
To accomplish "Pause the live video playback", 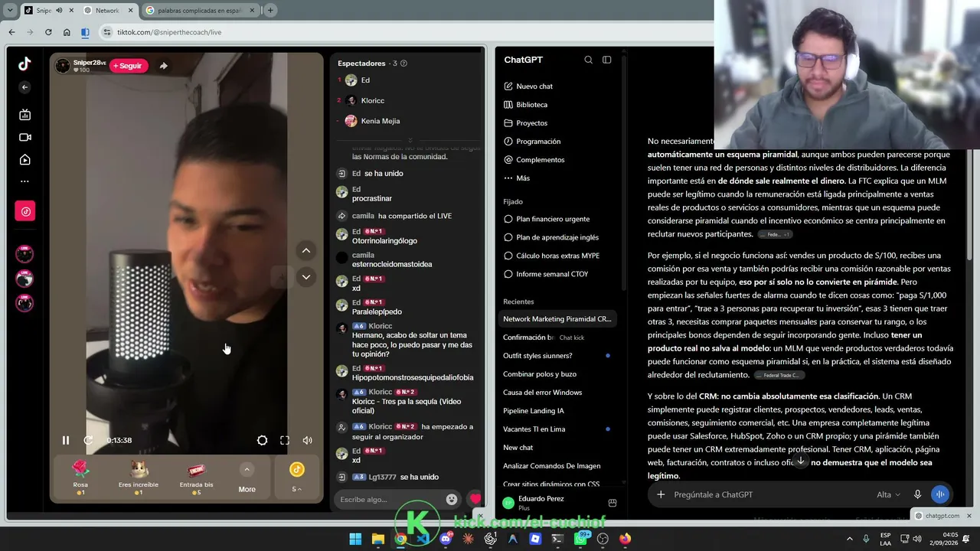I will click(x=66, y=440).
